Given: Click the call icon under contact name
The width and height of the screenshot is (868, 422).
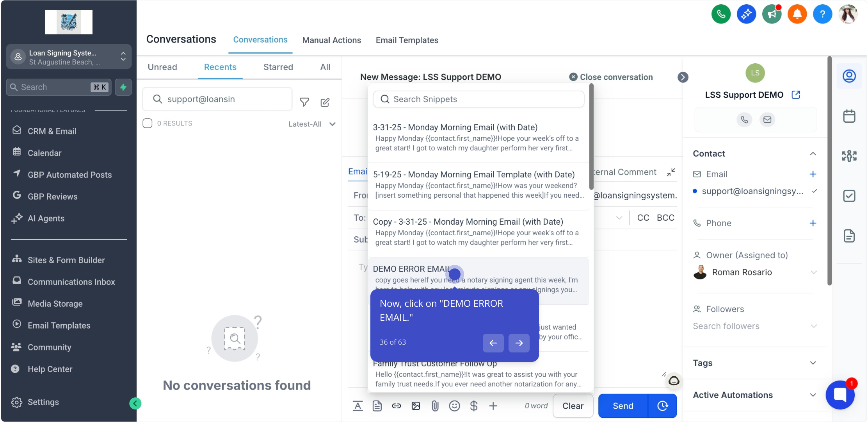Looking at the screenshot, I should 744,120.
